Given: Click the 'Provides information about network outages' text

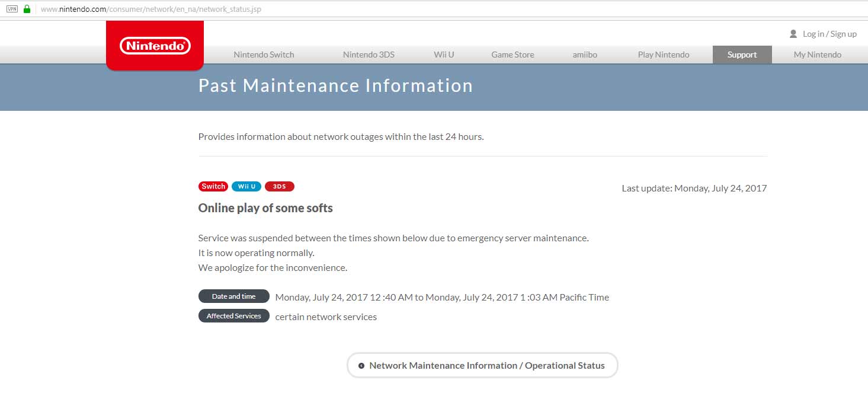Looking at the screenshot, I should (341, 136).
